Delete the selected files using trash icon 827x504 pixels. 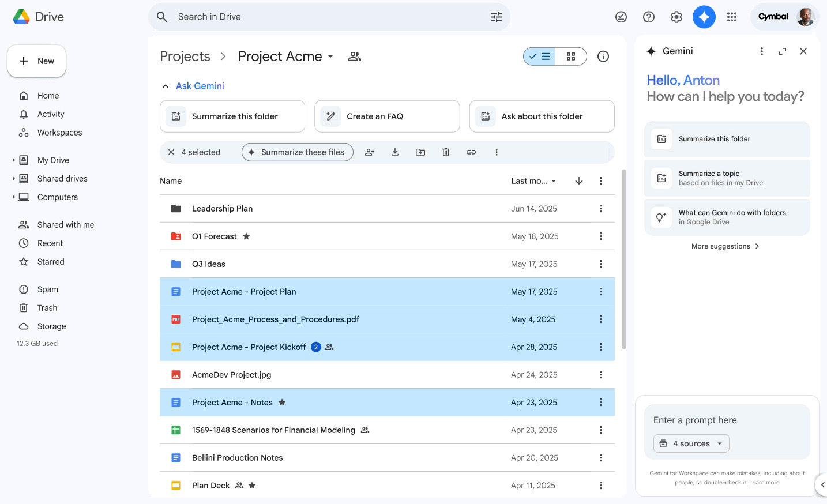tap(446, 152)
